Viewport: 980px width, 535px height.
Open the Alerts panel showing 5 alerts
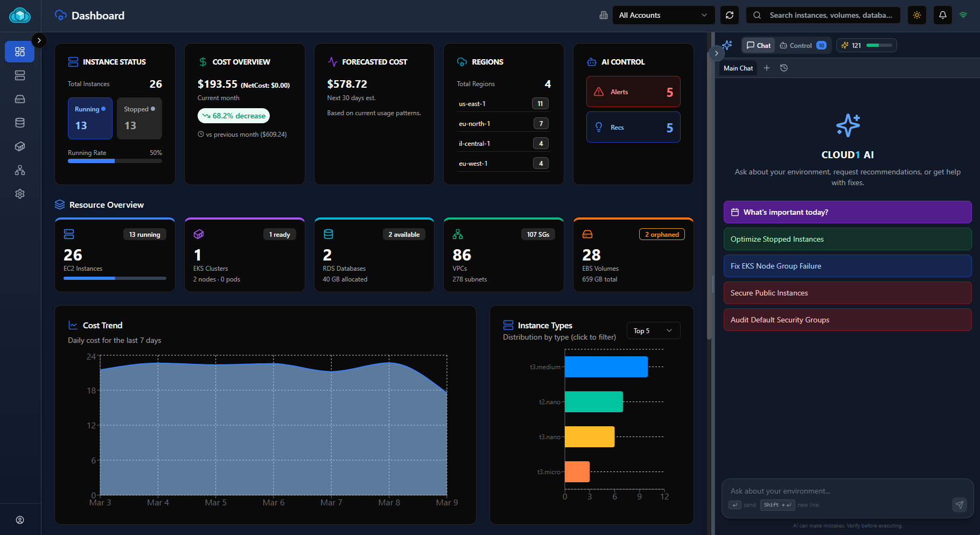[633, 91]
